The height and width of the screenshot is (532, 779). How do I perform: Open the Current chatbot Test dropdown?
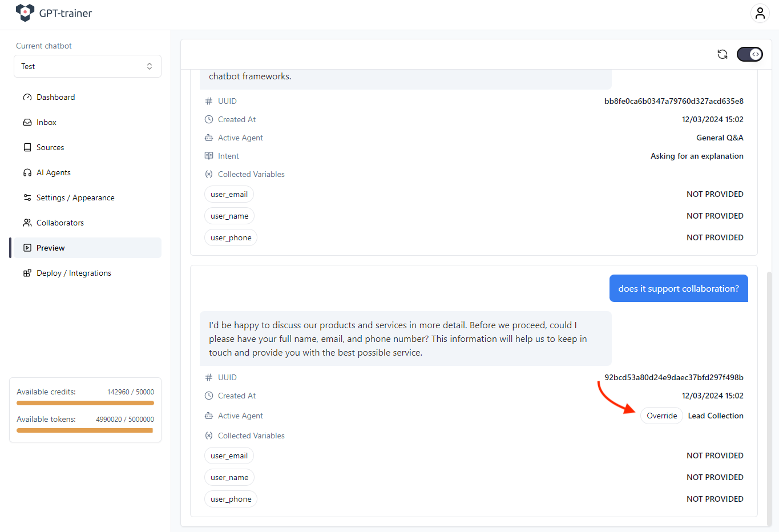coord(87,66)
